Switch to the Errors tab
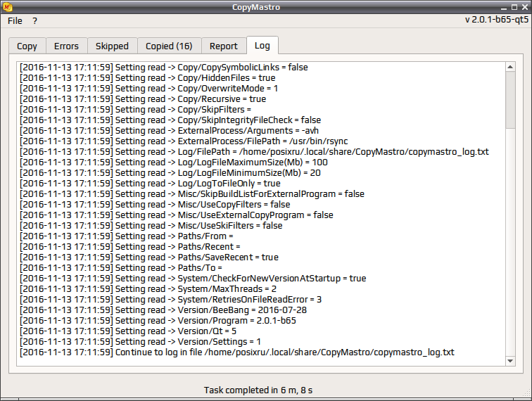The image size is (532, 401). pyautogui.click(x=66, y=46)
